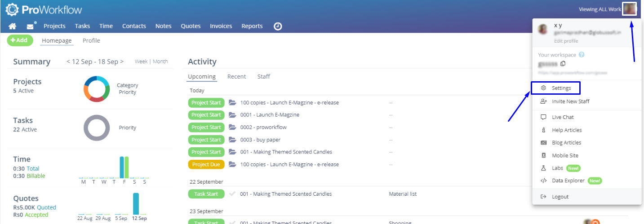The height and width of the screenshot is (224, 644).
Task: Click the Projects donut chart
Action: click(x=97, y=89)
